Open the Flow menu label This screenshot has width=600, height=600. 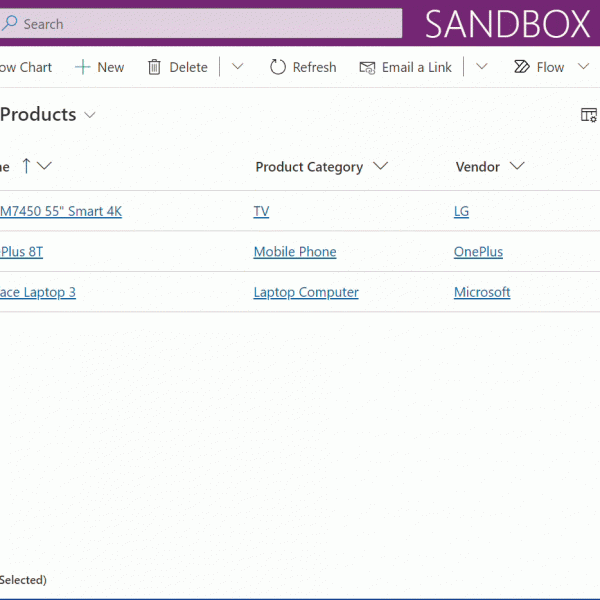(x=550, y=67)
